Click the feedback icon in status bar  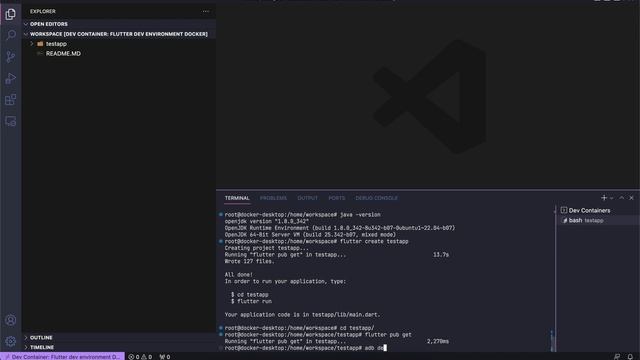click(617, 357)
